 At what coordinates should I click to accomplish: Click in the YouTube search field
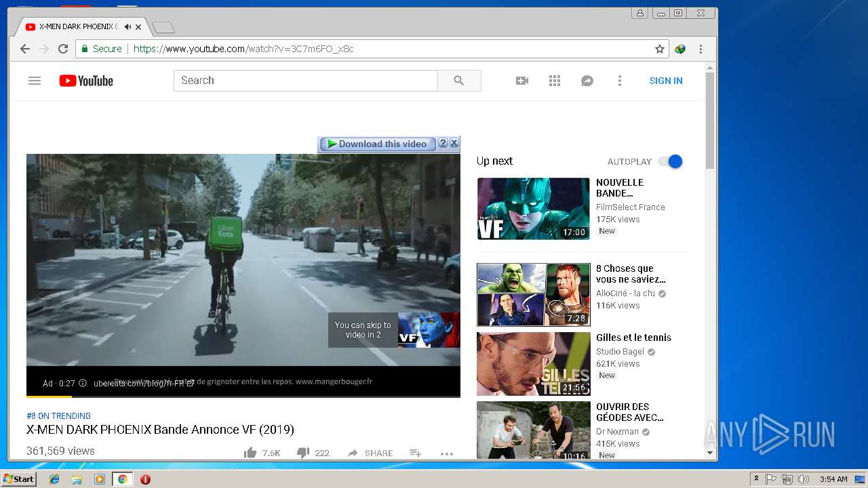point(306,81)
